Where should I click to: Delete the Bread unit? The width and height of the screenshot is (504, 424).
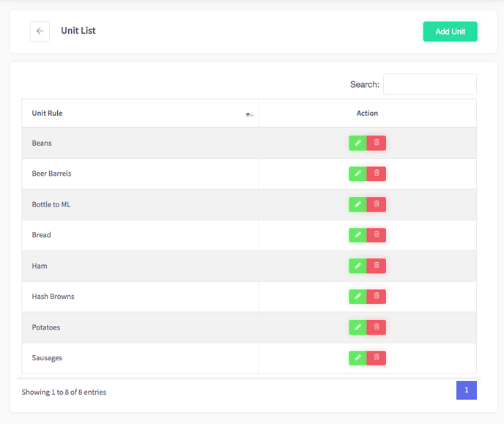377,235
